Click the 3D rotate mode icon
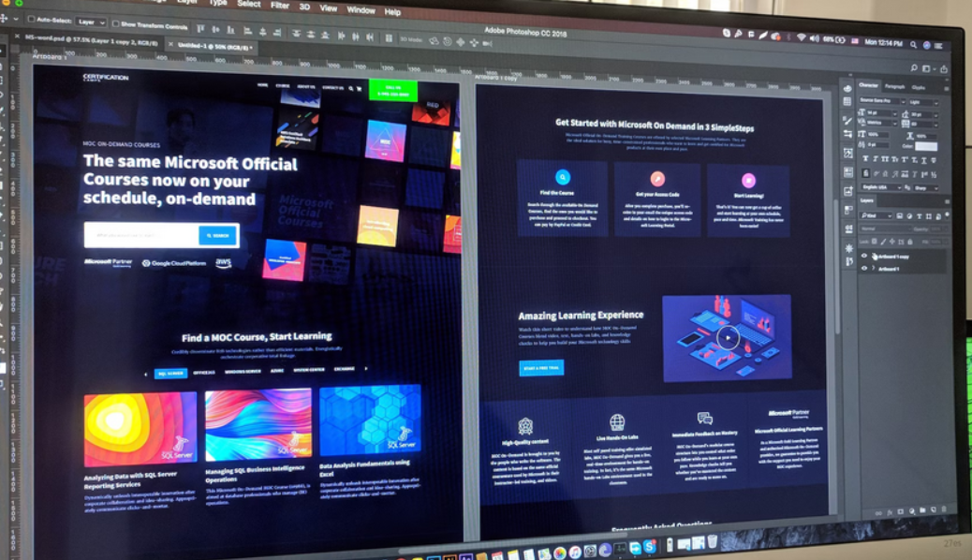This screenshot has width=972, height=560. 434,41
